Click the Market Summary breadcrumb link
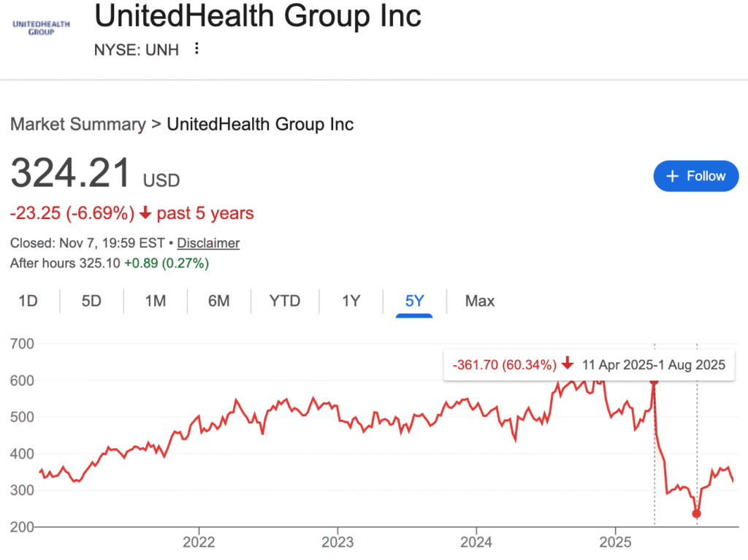The image size is (748, 560). (77, 124)
